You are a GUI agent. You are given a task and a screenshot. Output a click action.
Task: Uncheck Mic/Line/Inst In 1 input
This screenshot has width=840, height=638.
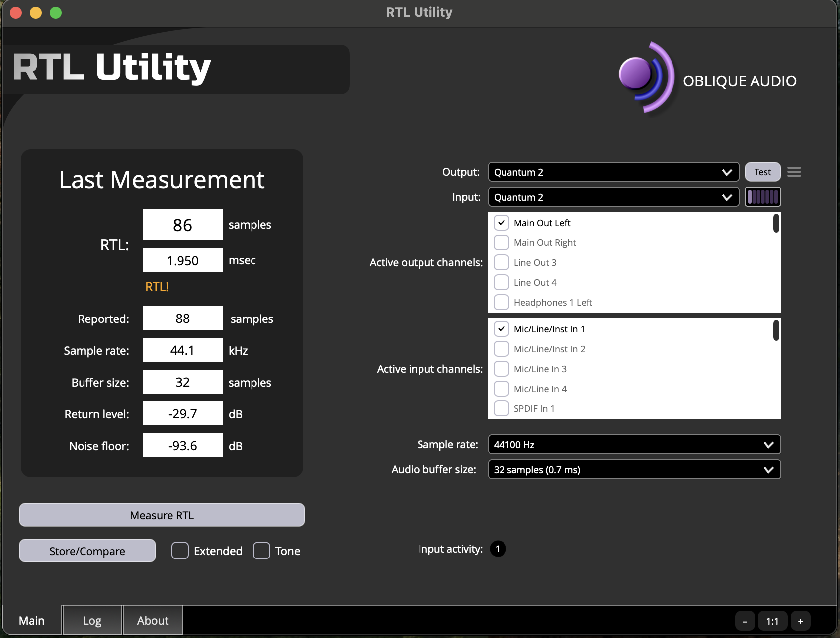[502, 329]
